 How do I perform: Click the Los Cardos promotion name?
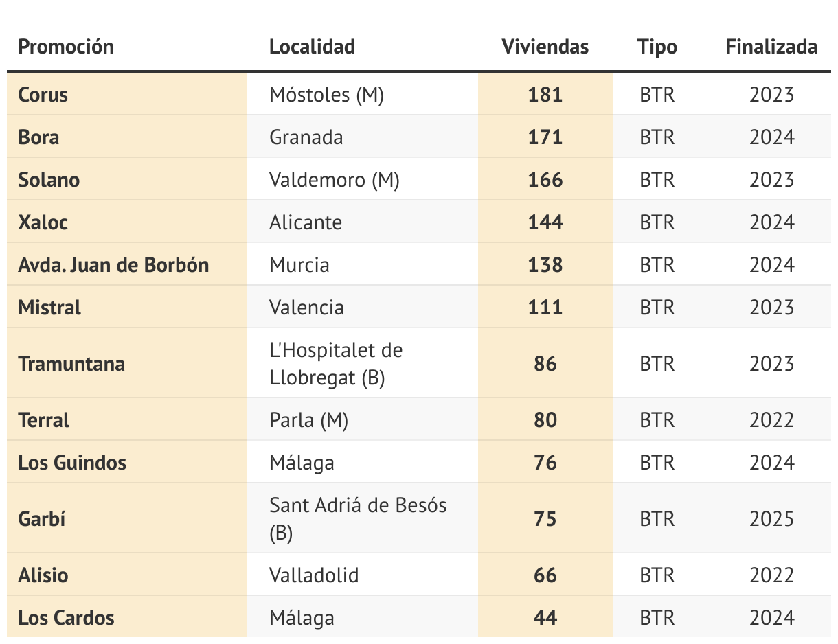66,617
